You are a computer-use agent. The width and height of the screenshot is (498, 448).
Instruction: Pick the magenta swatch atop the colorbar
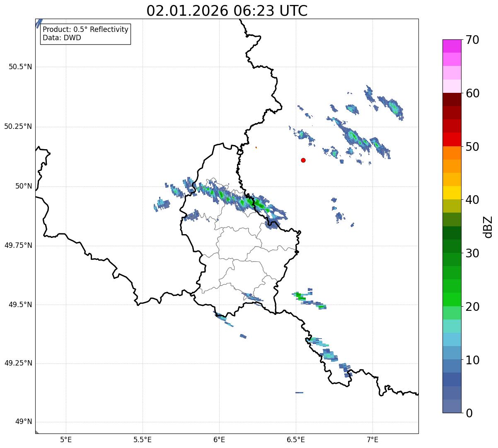coord(452,46)
